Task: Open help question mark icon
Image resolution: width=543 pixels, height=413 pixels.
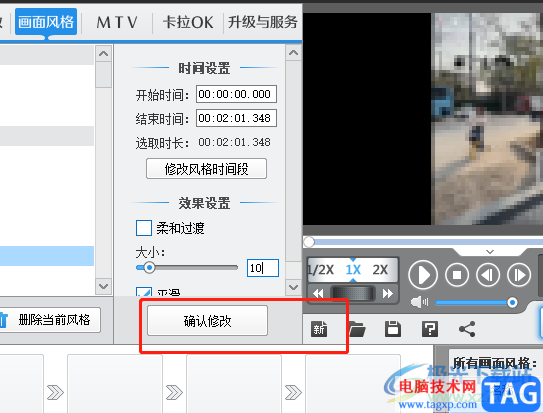Action: coord(430,329)
